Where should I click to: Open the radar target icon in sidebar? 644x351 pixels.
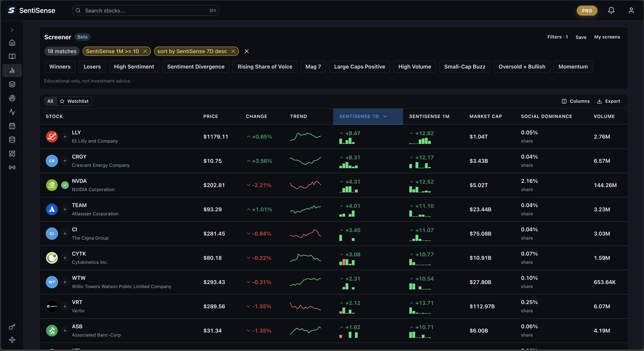pos(12,98)
